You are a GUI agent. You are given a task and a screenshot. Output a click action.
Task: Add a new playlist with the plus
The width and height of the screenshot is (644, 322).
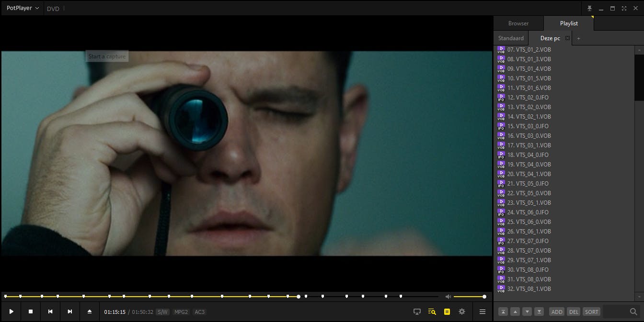click(578, 38)
